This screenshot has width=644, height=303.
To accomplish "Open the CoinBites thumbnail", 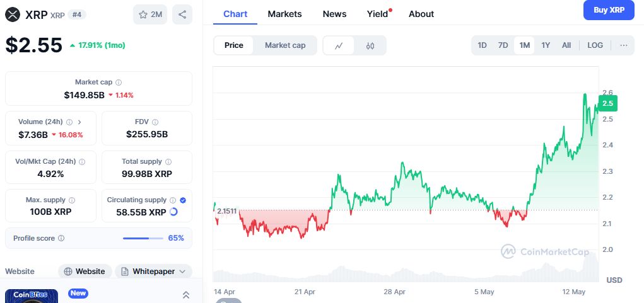I will pos(31,296).
